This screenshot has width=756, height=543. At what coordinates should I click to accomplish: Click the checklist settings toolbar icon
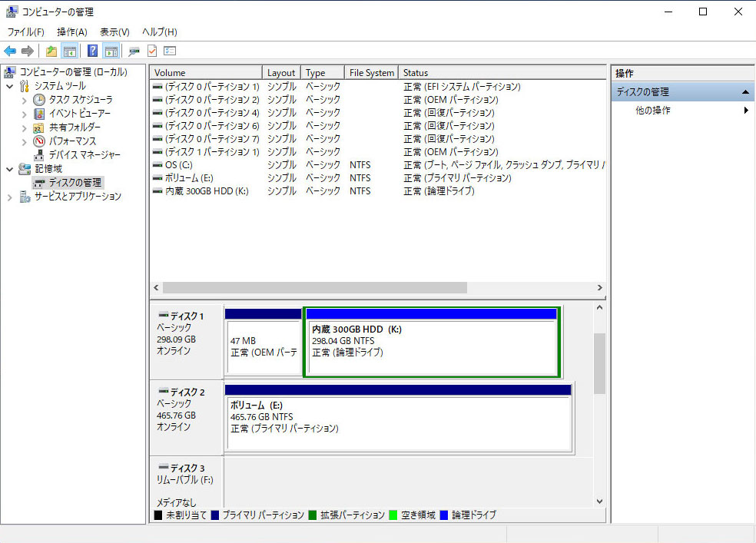pos(170,51)
